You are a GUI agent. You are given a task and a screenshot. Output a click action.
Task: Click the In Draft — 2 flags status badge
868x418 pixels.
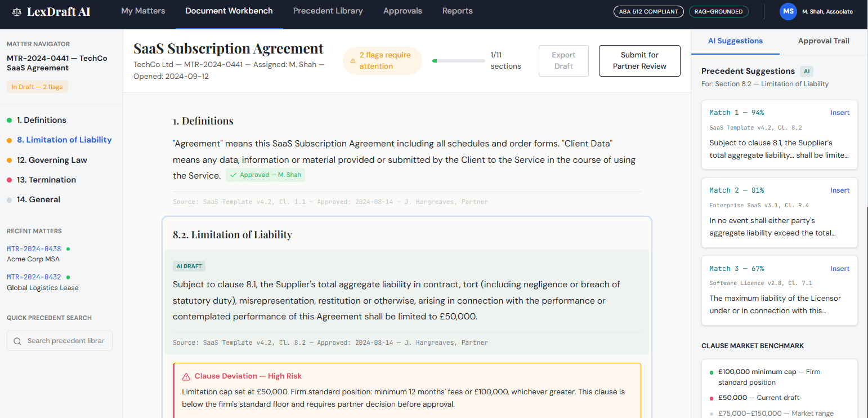pyautogui.click(x=37, y=87)
